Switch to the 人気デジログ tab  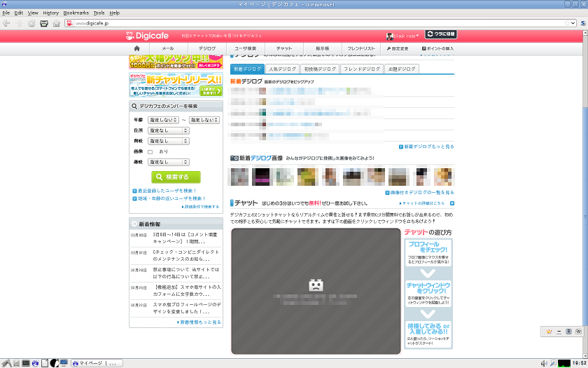pyautogui.click(x=281, y=69)
